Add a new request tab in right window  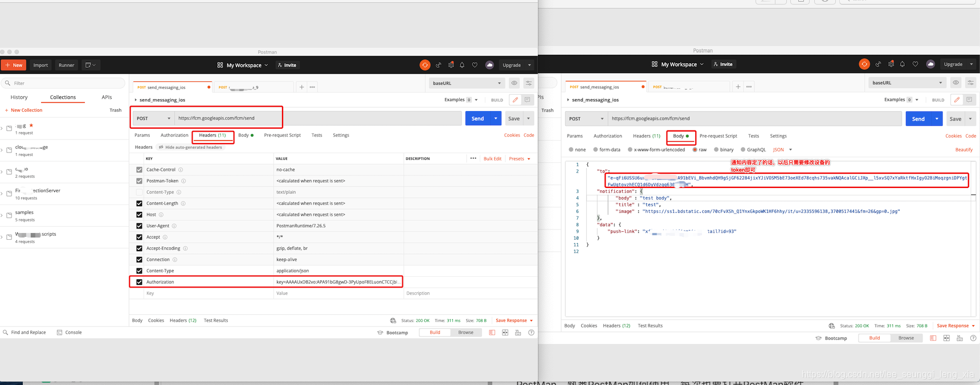coord(738,87)
